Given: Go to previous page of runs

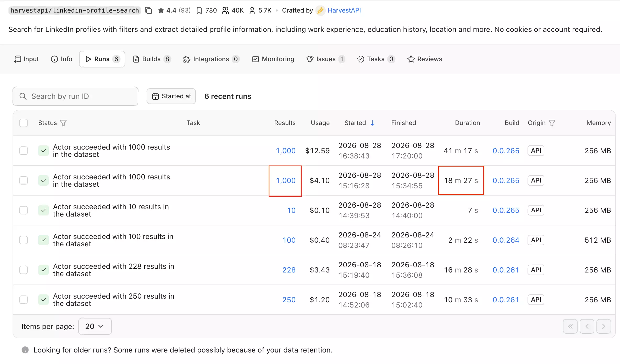Looking at the screenshot, I should click(x=587, y=326).
